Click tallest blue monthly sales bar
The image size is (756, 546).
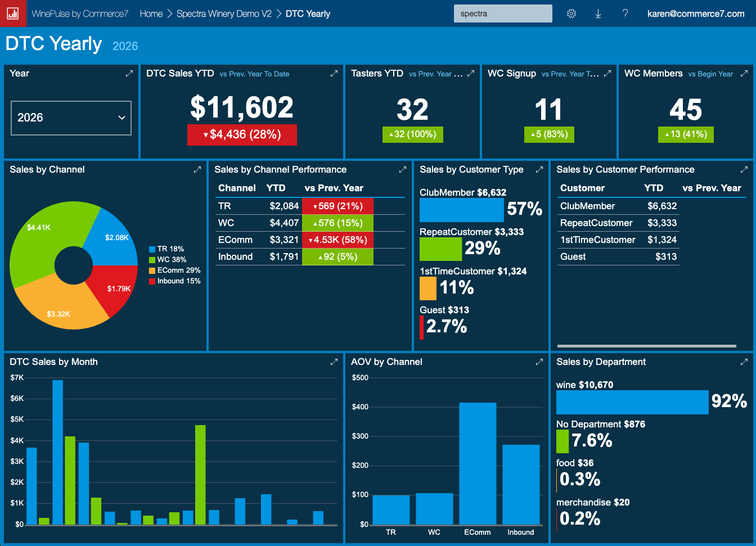(x=57, y=453)
